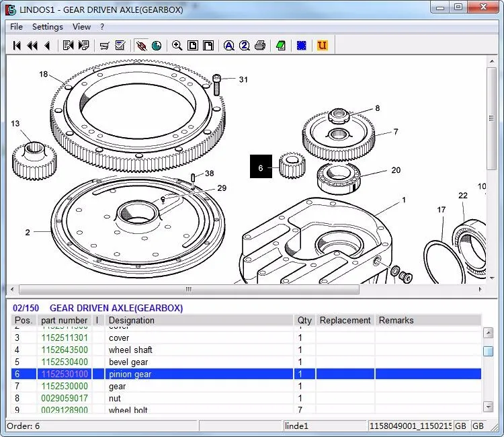Open the View menu
This screenshot has height=437, width=504.
click(81, 27)
